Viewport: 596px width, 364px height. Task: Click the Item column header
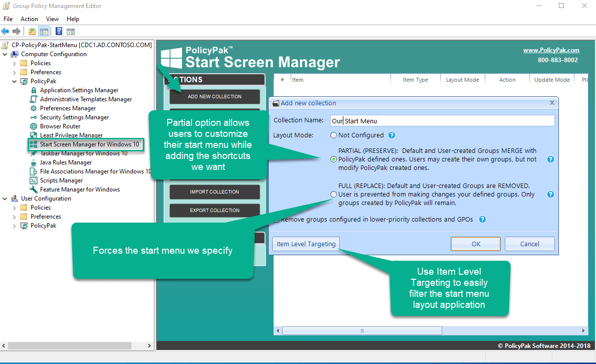[340, 80]
